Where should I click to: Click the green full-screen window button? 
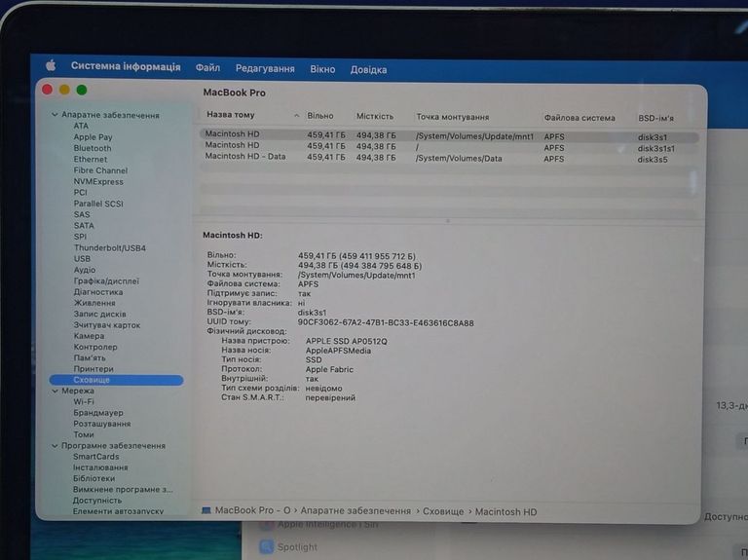coord(82,90)
